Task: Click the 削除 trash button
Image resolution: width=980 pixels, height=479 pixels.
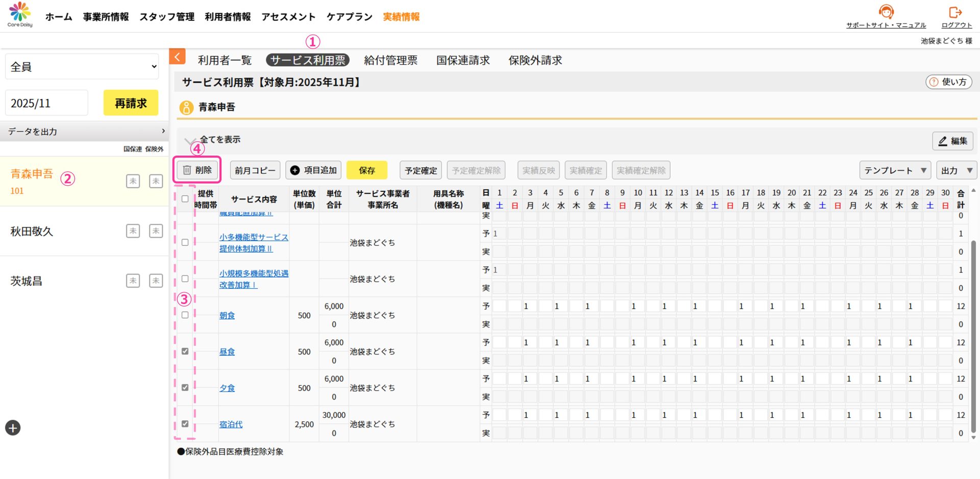Action: click(197, 170)
